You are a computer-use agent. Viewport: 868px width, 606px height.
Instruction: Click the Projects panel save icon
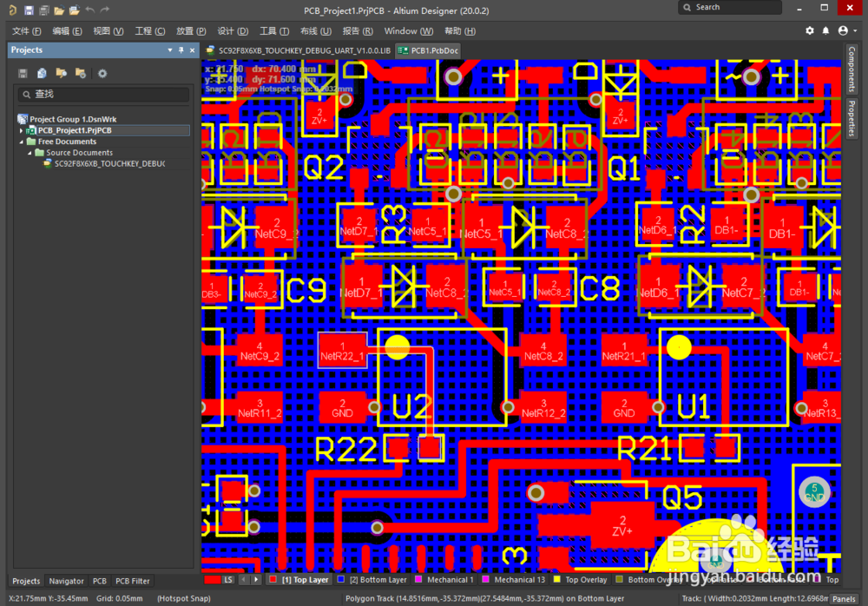(x=23, y=73)
